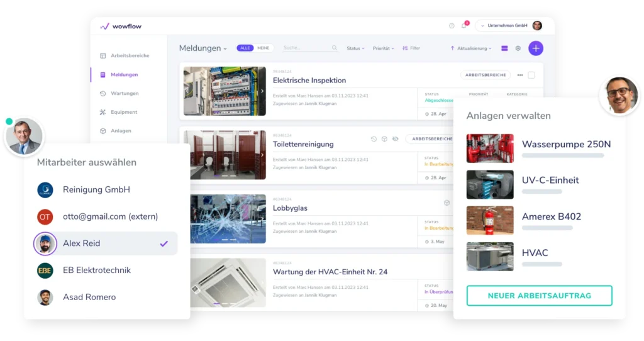Click ARBEITSBEREICHE tag on Elektrische Inspektion
644x341 pixels.
pos(486,75)
